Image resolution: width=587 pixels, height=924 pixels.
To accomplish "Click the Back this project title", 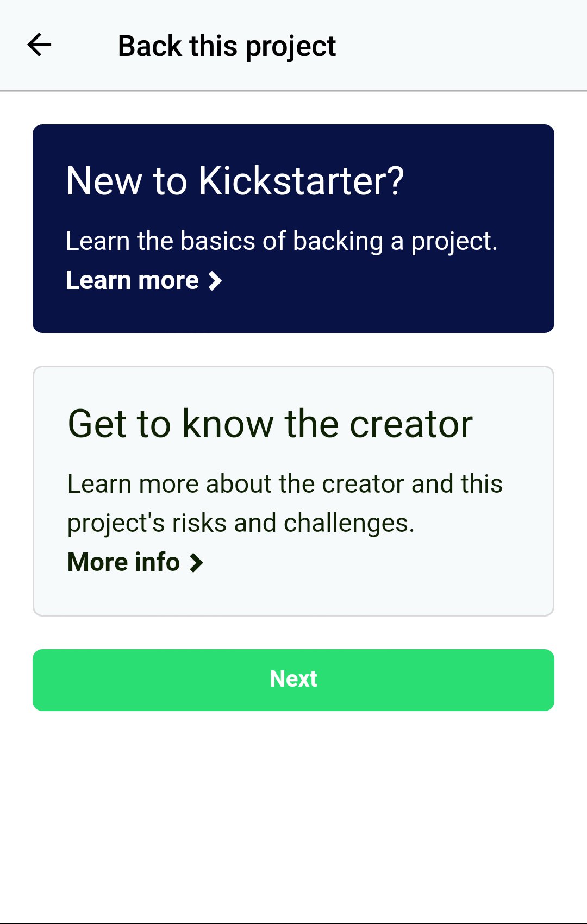I will pos(227,46).
